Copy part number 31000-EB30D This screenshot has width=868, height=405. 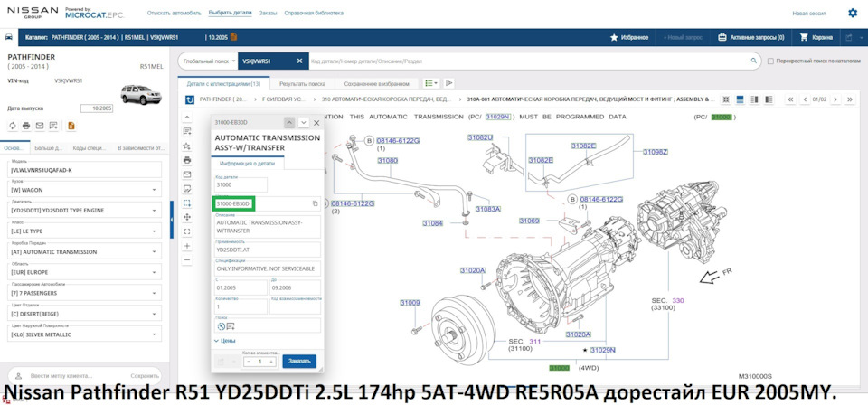(x=315, y=203)
